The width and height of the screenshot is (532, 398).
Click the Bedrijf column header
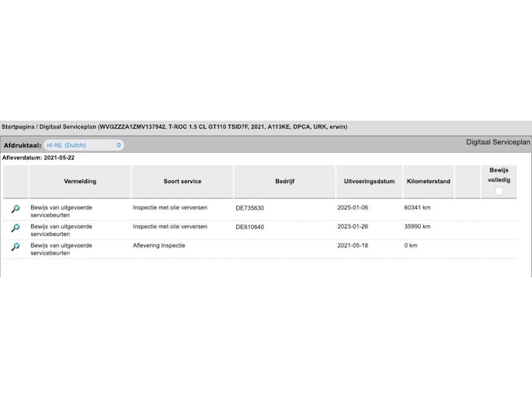(284, 182)
